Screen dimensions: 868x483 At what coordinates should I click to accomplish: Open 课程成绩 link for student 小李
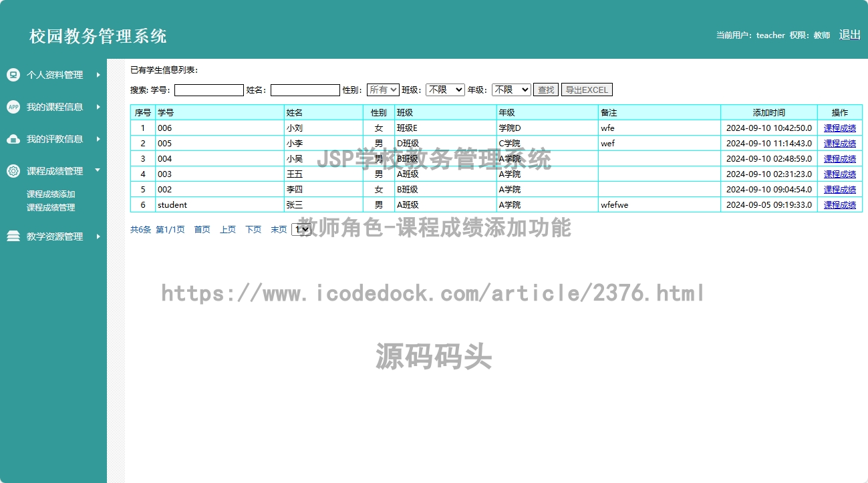coord(840,144)
